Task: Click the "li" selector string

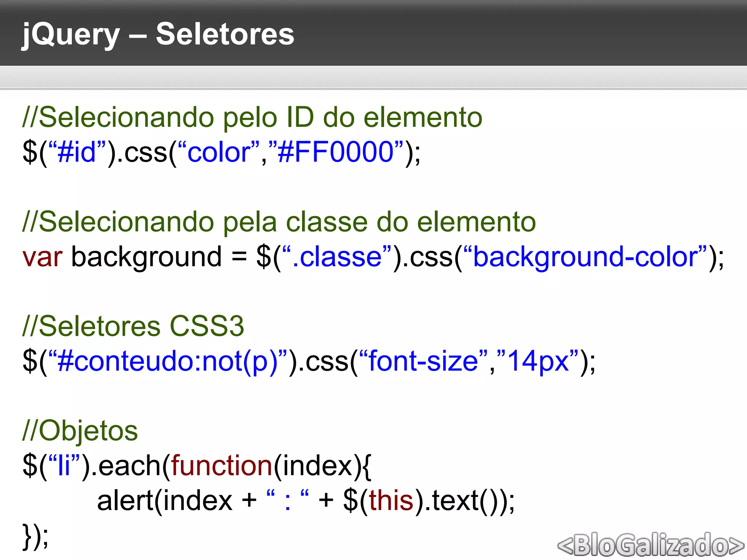Action: click(x=64, y=466)
